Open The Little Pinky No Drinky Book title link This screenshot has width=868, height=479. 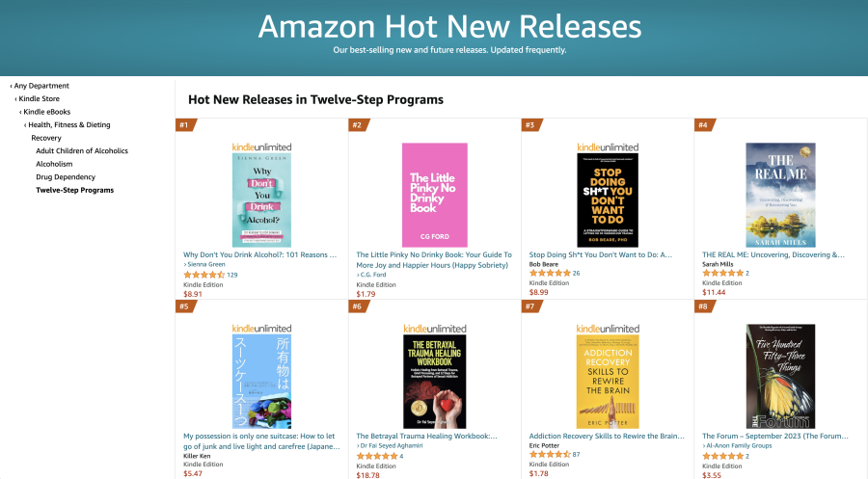[434, 260]
